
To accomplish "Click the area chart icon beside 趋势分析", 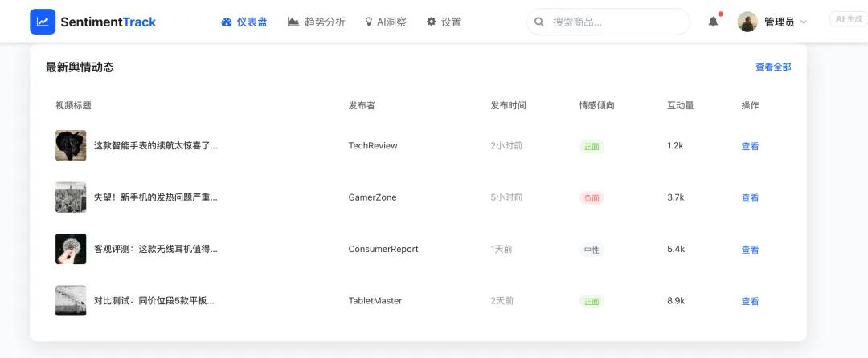I will coord(293,22).
